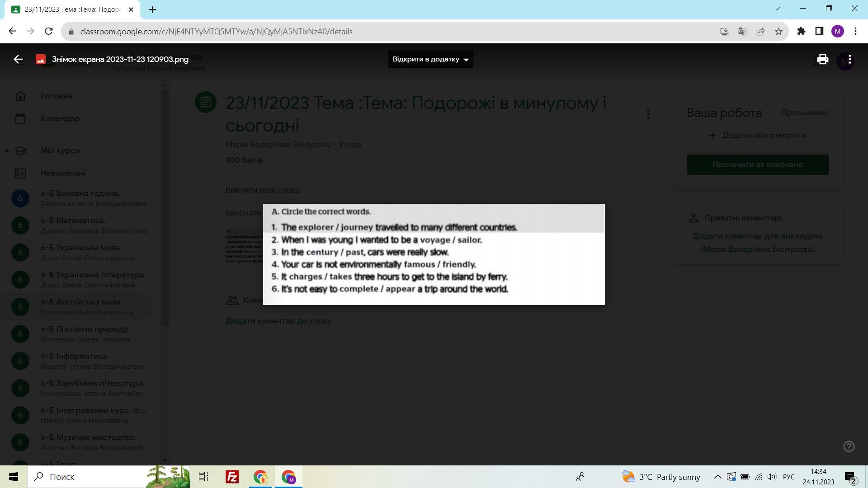Viewport: 868px width, 488px height.
Task: Click the back arrow in image viewer
Action: coord(18,59)
